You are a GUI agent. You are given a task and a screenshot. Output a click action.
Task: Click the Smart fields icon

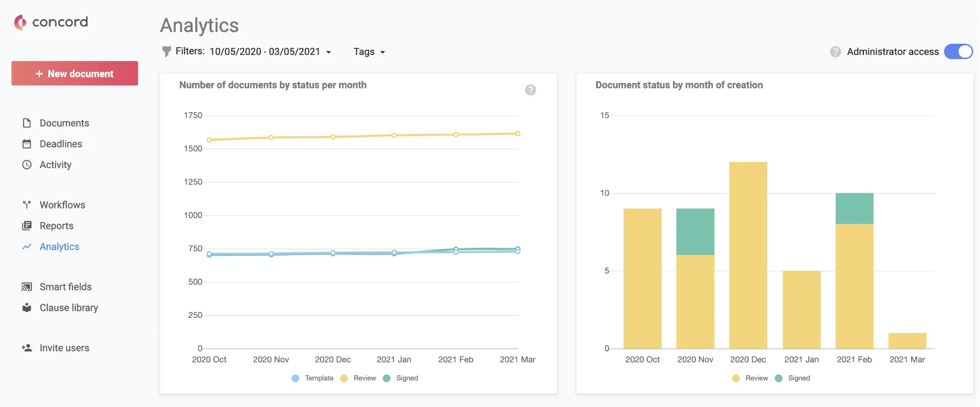(x=26, y=286)
